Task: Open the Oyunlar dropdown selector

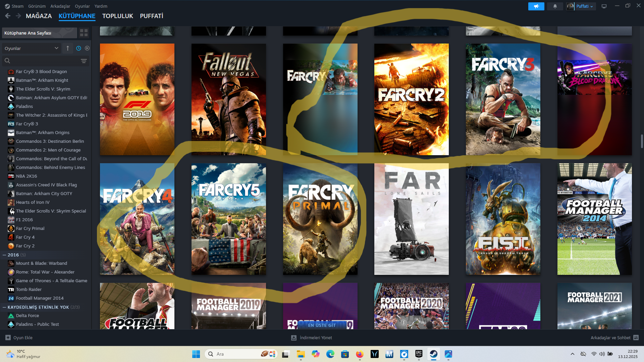Action: (31, 48)
